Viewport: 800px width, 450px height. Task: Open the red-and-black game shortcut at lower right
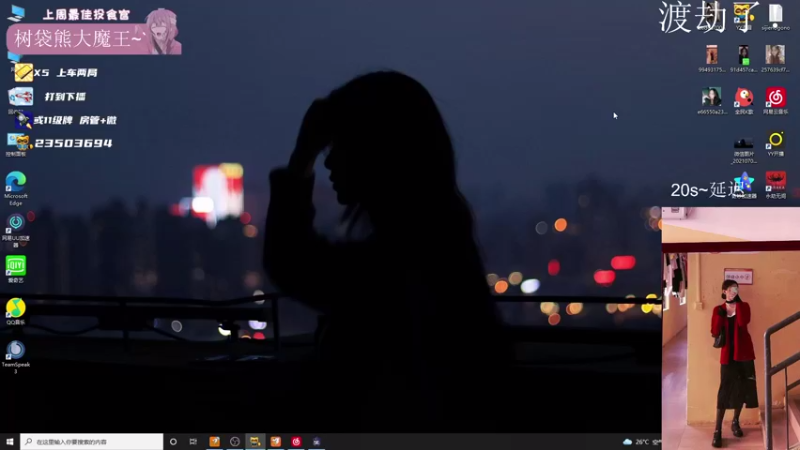[776, 185]
